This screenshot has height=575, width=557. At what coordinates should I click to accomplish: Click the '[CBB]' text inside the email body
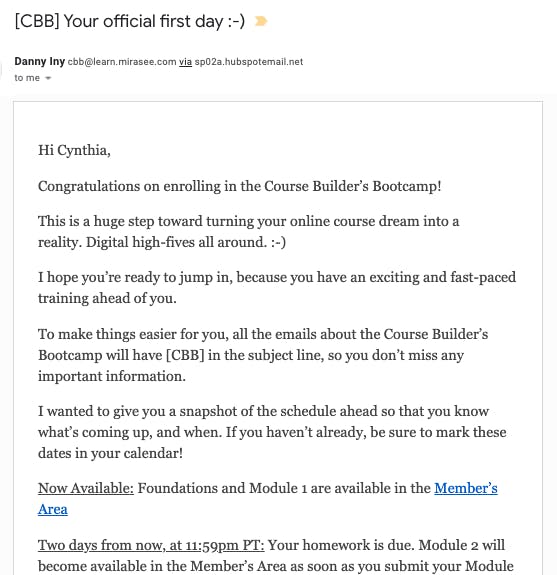pyautogui.click(x=185, y=355)
